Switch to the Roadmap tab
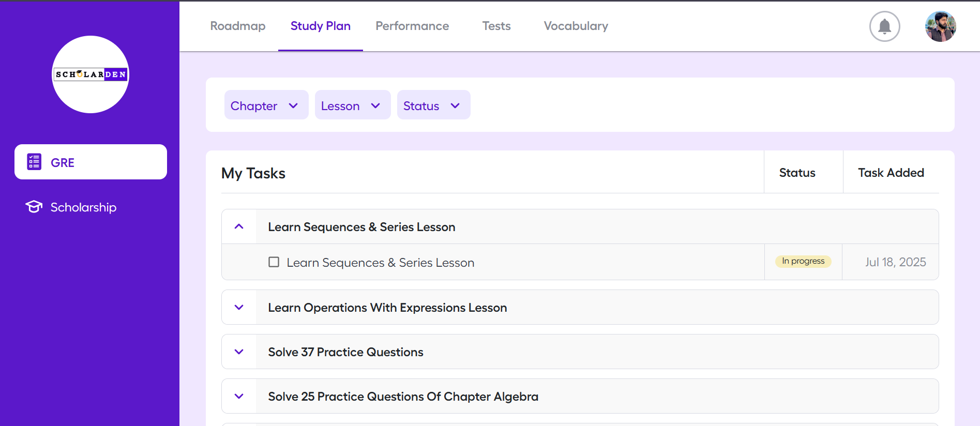 point(238,26)
